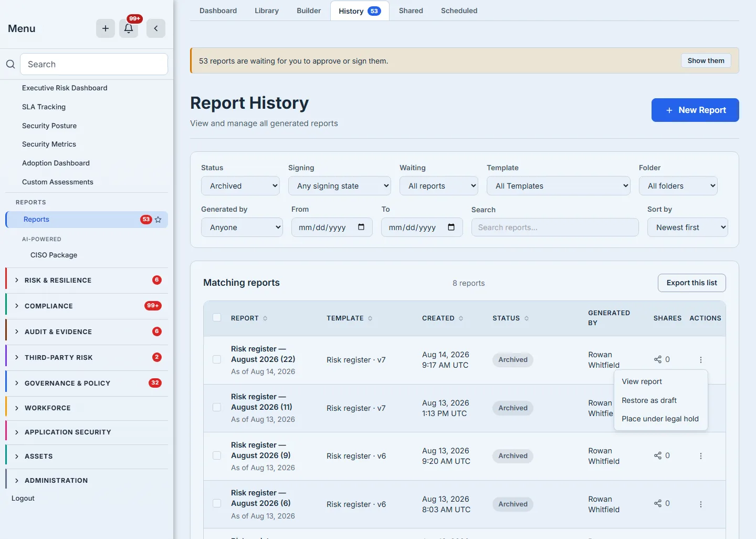Open the Status dropdown showing Archived
Image resolution: width=756 pixels, height=539 pixels.
coord(240,186)
